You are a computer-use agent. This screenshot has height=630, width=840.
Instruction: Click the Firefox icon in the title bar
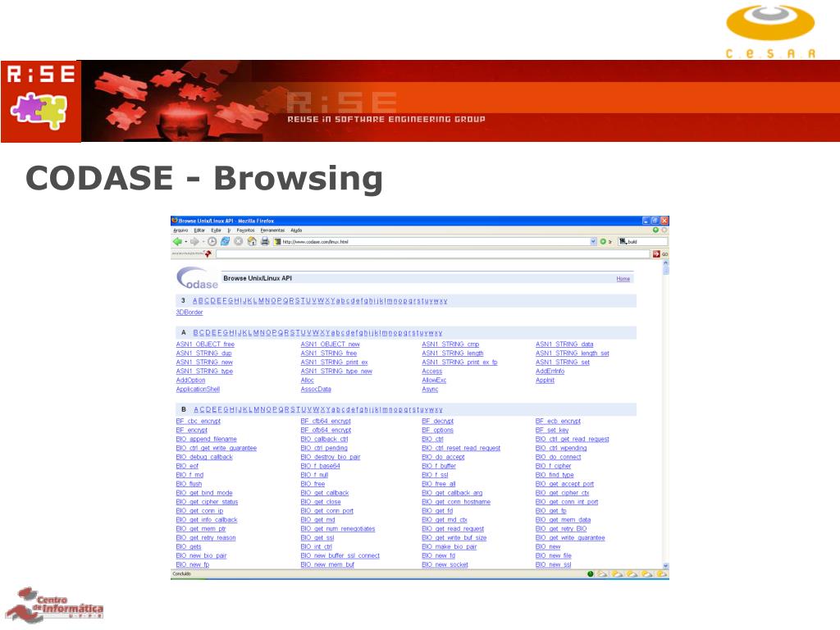175,220
